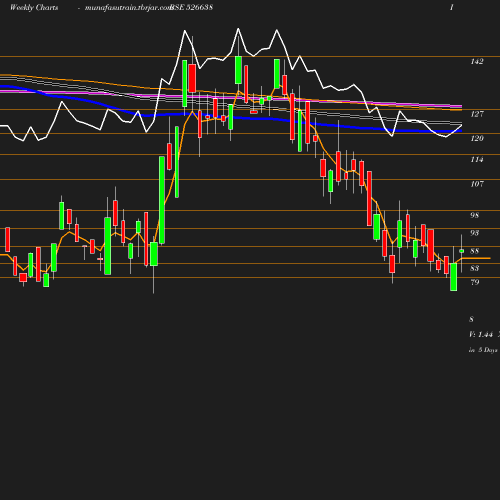Click the 93 price axis label
The height and width of the screenshot is (500, 500).
click(475, 233)
